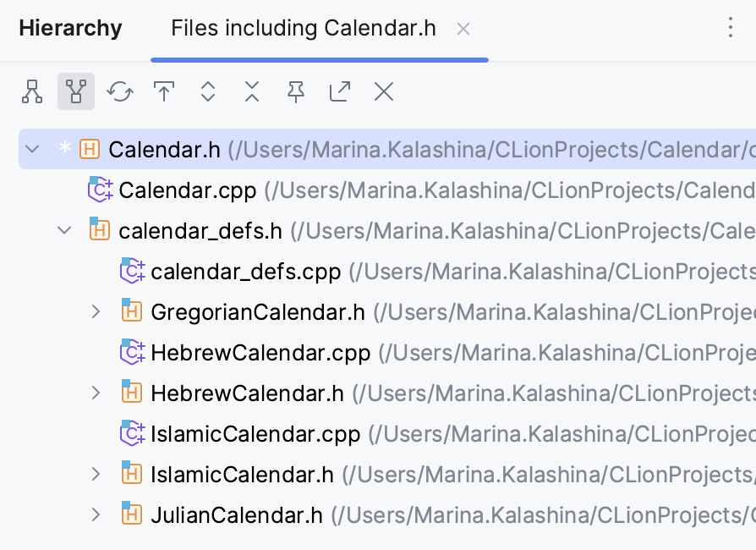The image size is (756, 550).
Task: Expand the JulianCalendar.h node
Action: tap(96, 515)
